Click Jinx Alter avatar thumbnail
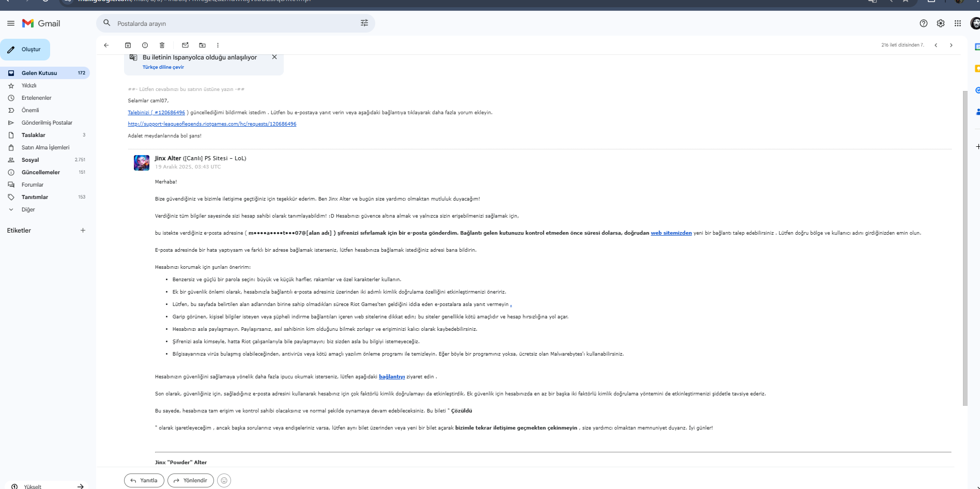The height and width of the screenshot is (489, 980). (142, 162)
